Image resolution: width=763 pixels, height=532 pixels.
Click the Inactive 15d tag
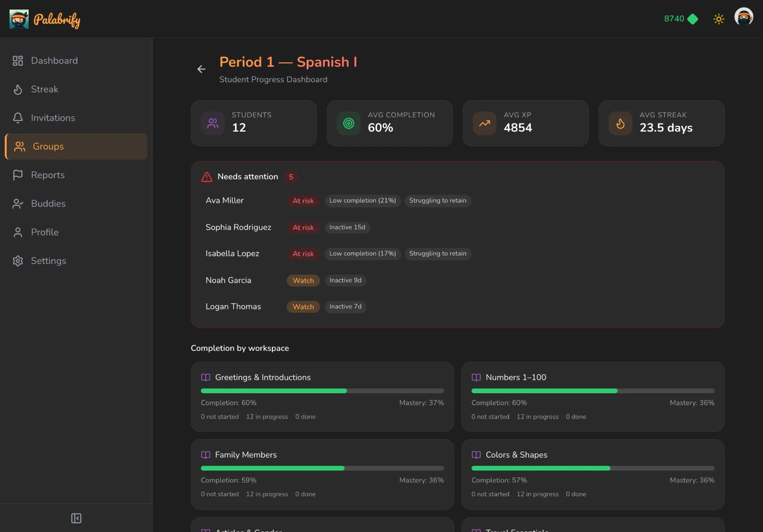click(347, 227)
